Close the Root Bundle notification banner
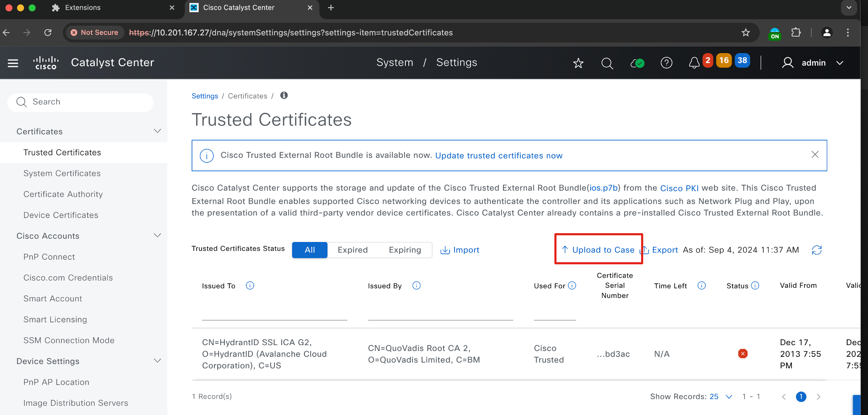 pyautogui.click(x=815, y=154)
